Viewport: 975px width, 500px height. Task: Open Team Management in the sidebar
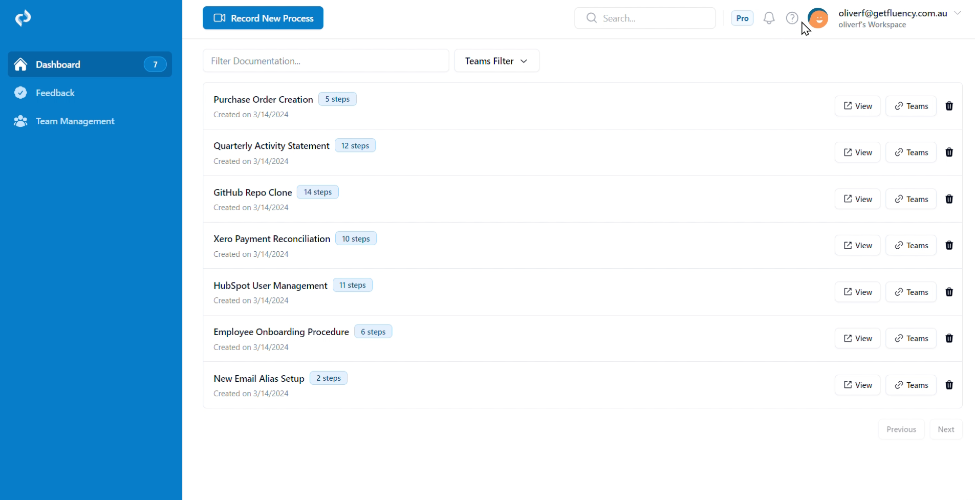(x=90, y=121)
